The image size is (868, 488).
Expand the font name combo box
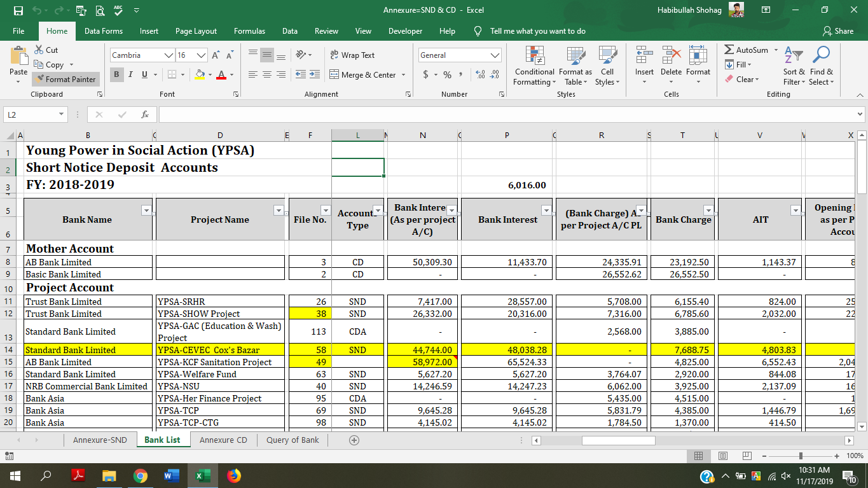pos(169,55)
